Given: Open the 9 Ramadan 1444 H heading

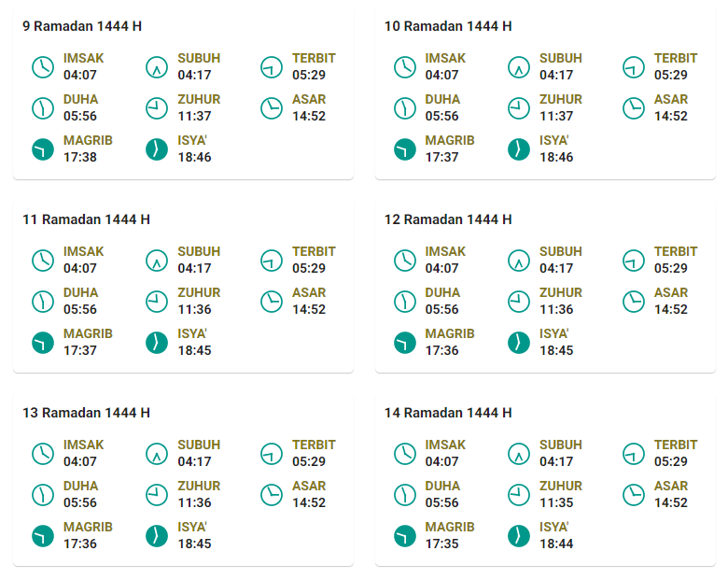Looking at the screenshot, I should click(82, 26).
